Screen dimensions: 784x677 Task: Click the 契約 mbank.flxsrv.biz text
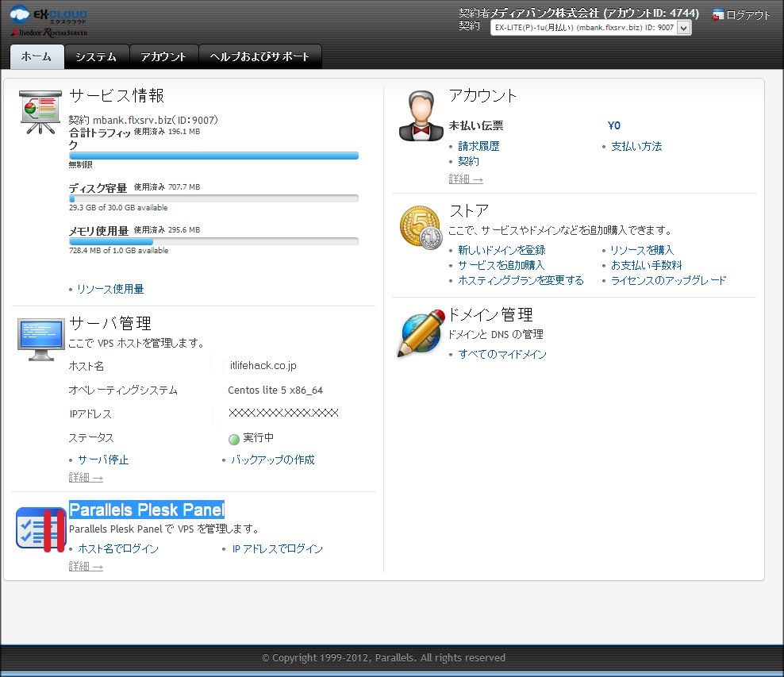point(143,120)
